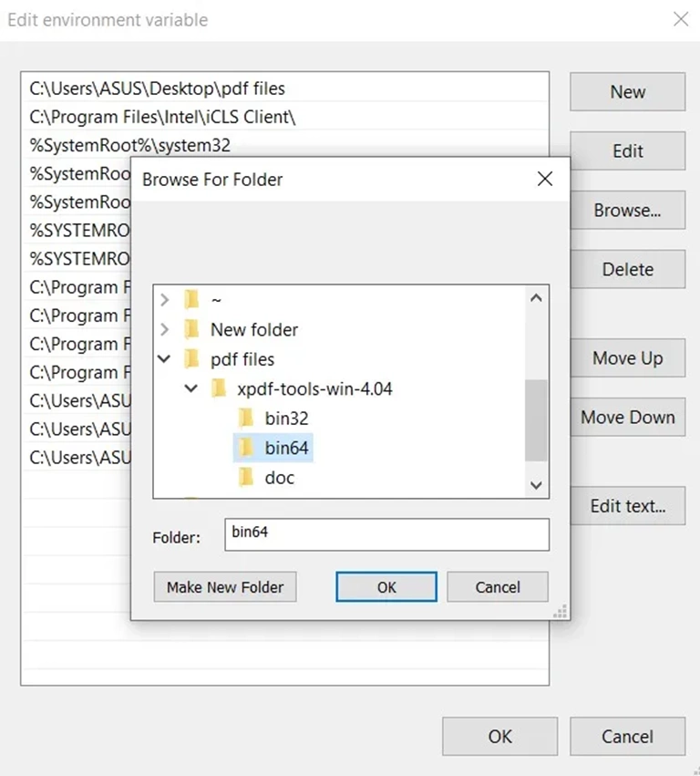Viewport: 700px width, 776px height.
Task: Click the Make New Folder button
Action: tap(225, 587)
